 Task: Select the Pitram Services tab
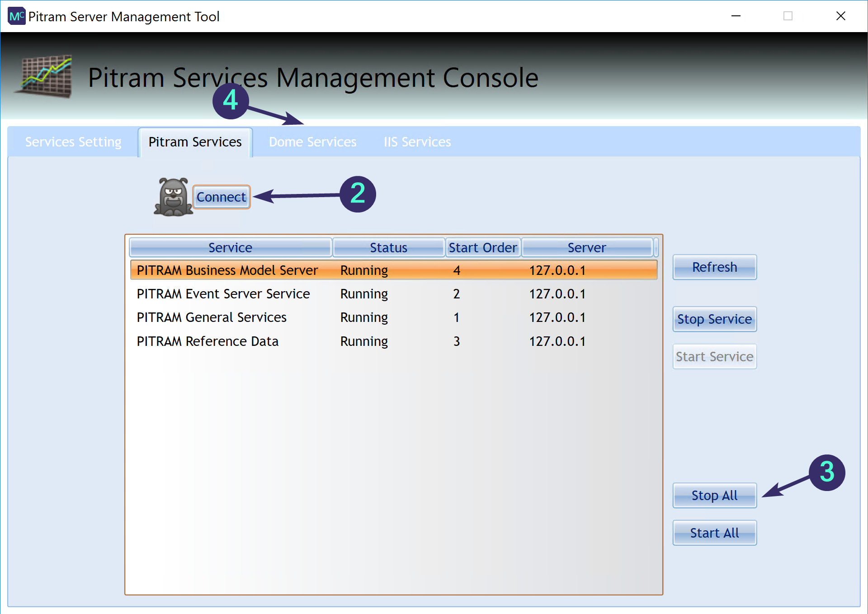pyautogui.click(x=195, y=142)
